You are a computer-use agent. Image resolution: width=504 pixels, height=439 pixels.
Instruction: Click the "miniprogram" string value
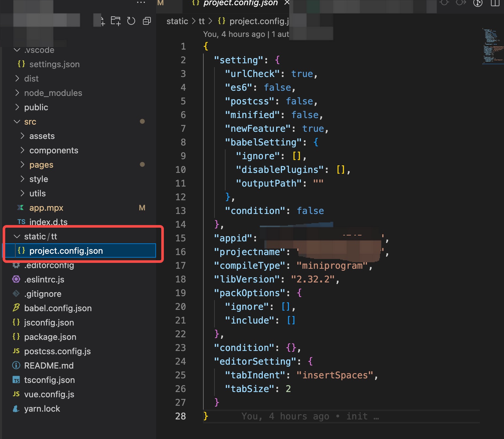click(332, 265)
